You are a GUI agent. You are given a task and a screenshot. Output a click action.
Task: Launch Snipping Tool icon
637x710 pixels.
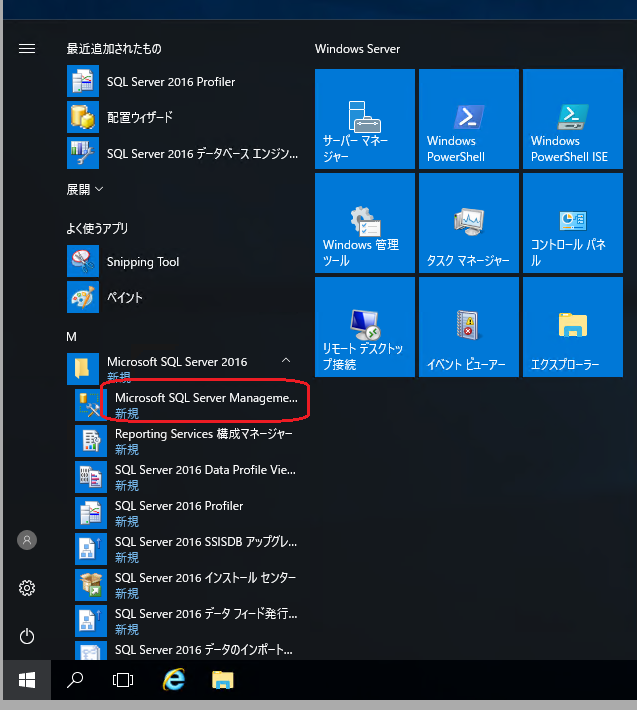point(83,261)
